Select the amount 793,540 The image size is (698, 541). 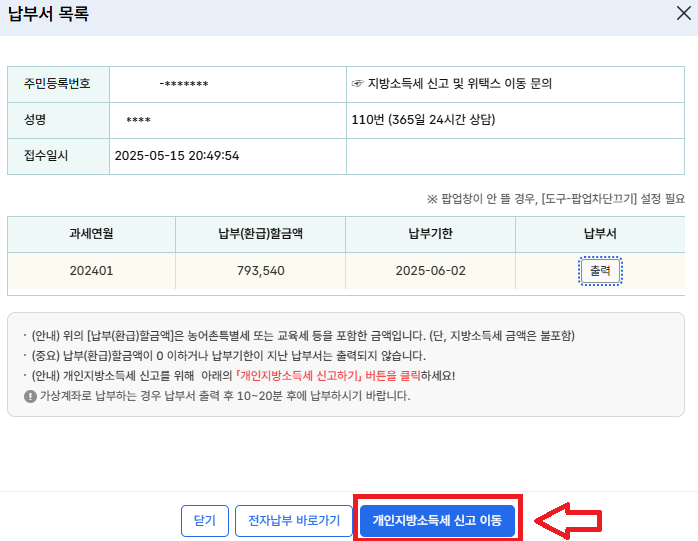(260, 271)
